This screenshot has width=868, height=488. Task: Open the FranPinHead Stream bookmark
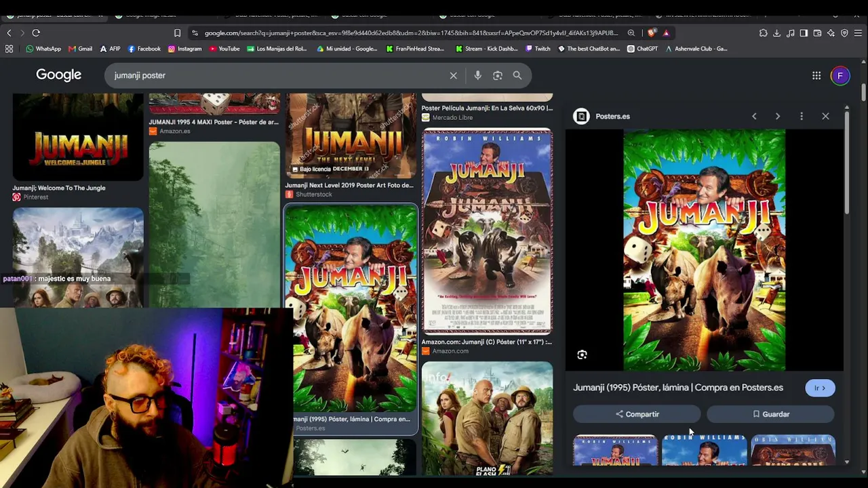coord(415,49)
